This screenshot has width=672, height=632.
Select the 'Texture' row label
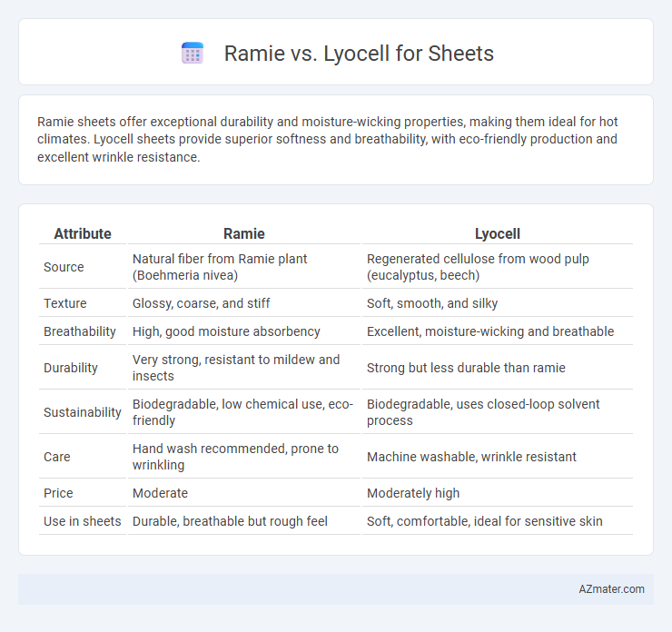65,303
